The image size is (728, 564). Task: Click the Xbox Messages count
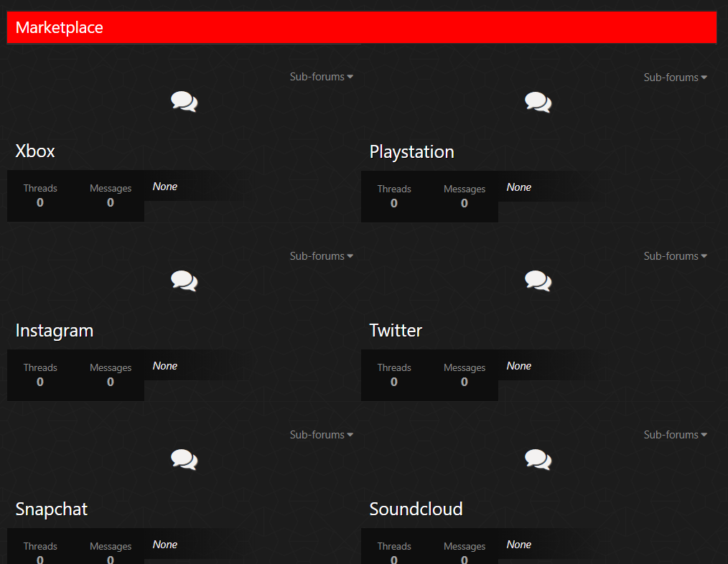pyautogui.click(x=111, y=203)
